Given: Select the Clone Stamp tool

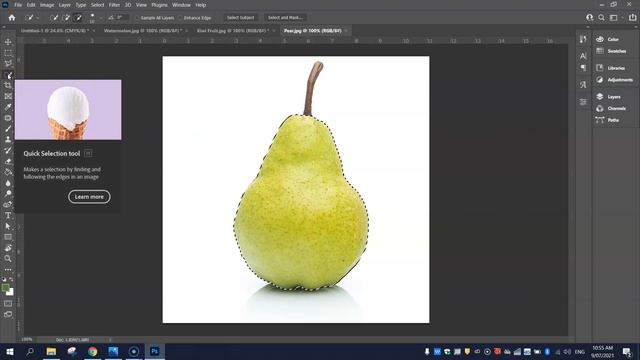Looking at the screenshot, I should tap(8, 140).
